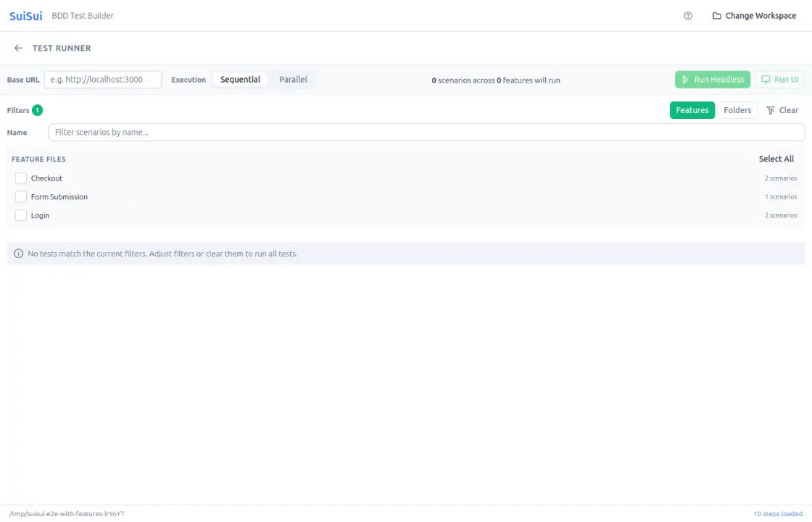Clear all filters
812x522 pixels.
pos(782,110)
